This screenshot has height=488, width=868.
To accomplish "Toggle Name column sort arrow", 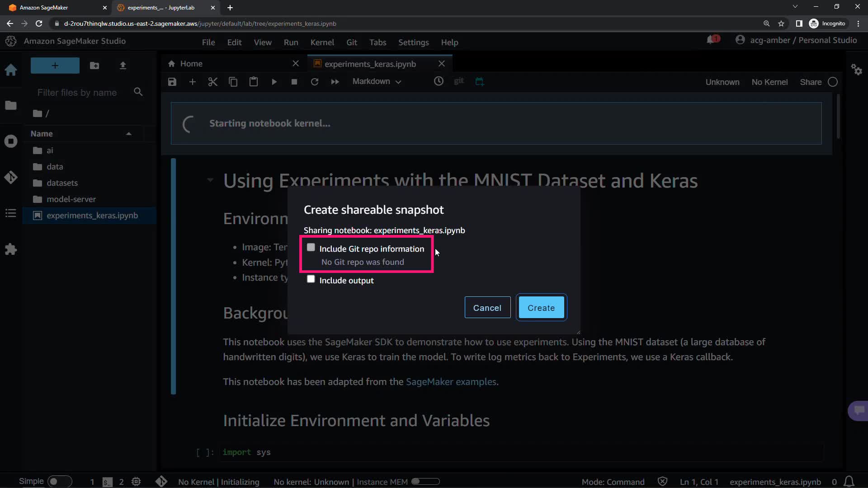I will click(128, 134).
